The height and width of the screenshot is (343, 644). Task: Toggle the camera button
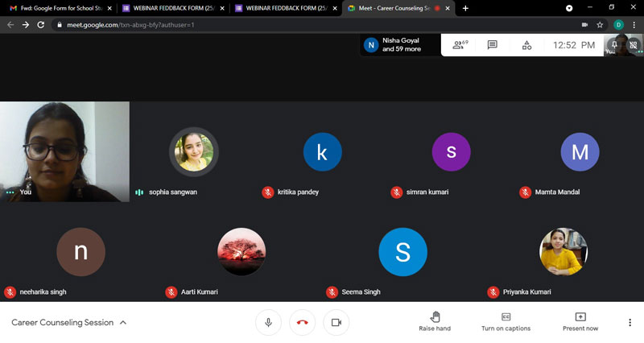pos(336,322)
